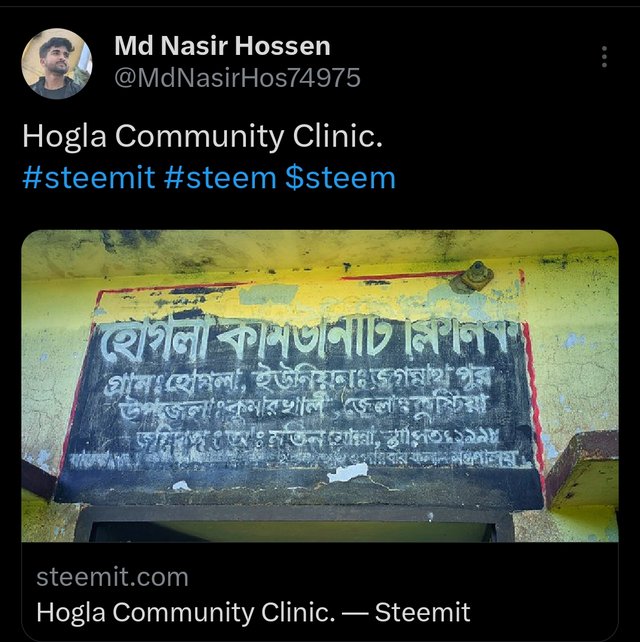Open the Hogla Community Clinic. — Steemit card title
The height and width of the screenshot is (642, 640).
coord(253,612)
